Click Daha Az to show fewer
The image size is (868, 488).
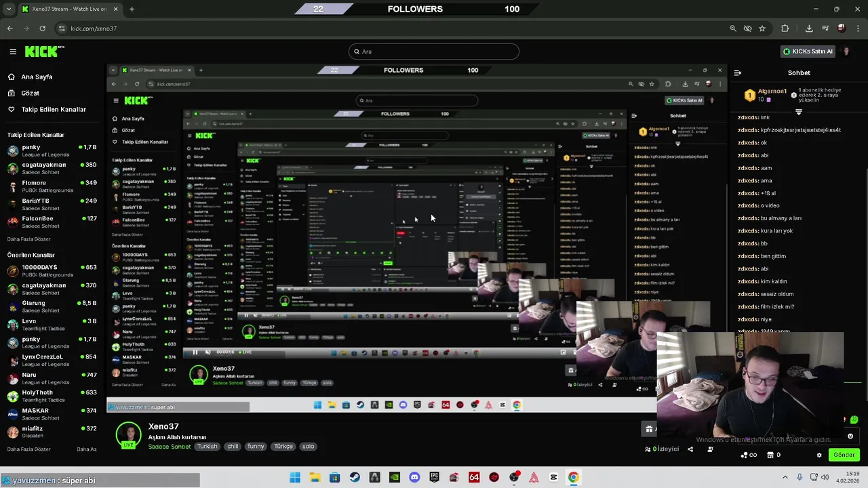click(x=87, y=449)
